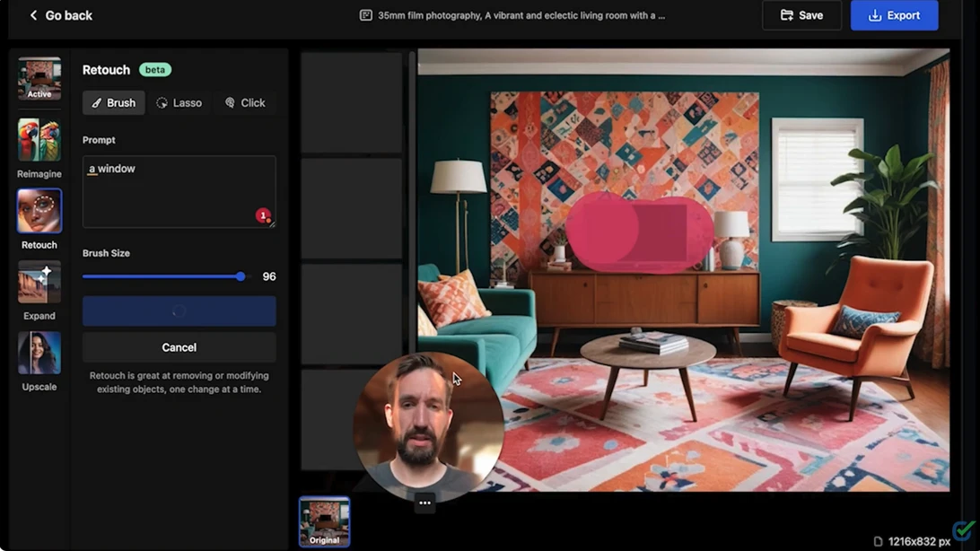
Task: Select the Retouch tool icon
Action: (39, 212)
